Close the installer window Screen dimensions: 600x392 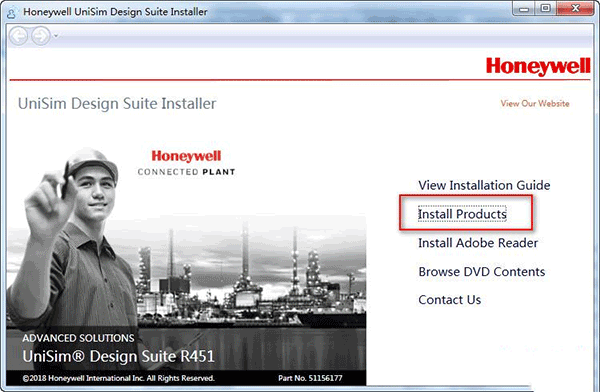point(575,9)
